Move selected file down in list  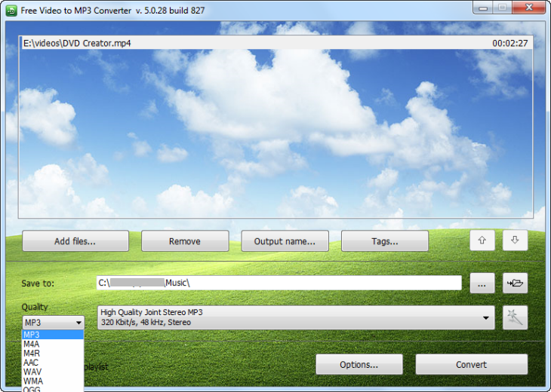[x=515, y=240]
